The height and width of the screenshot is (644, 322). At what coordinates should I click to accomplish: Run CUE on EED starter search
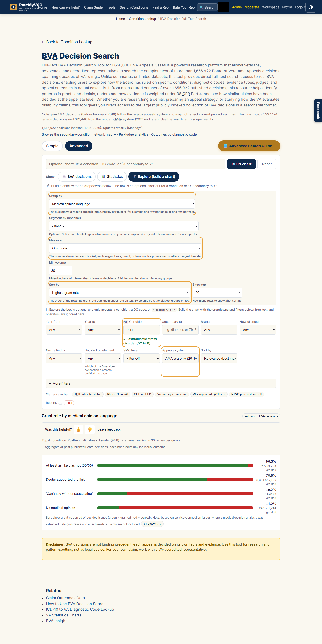142,395
